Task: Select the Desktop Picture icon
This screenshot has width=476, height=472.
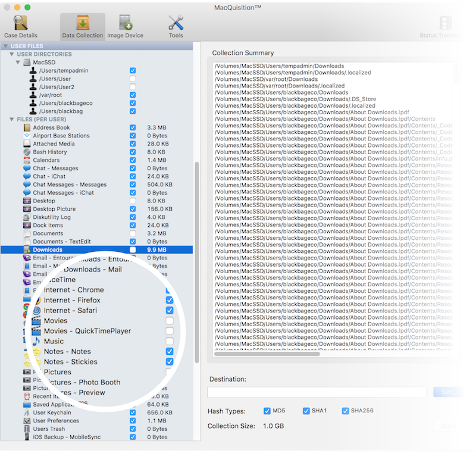Action: pyautogui.click(x=27, y=209)
